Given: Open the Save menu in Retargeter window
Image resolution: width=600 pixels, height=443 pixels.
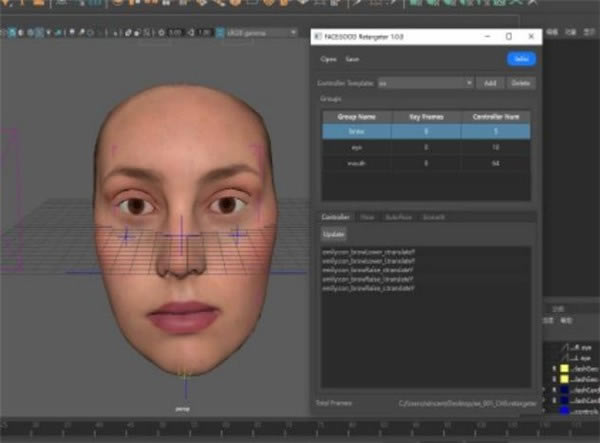Looking at the screenshot, I should click(x=352, y=59).
